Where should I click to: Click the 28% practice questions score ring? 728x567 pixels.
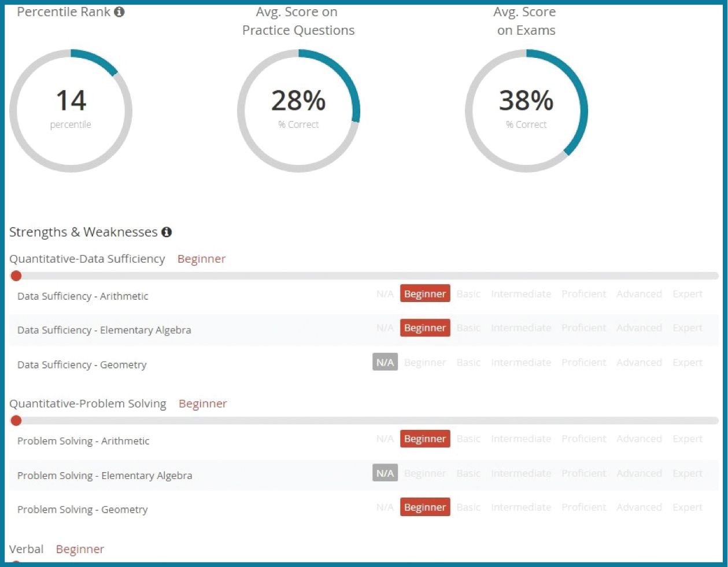point(298,111)
